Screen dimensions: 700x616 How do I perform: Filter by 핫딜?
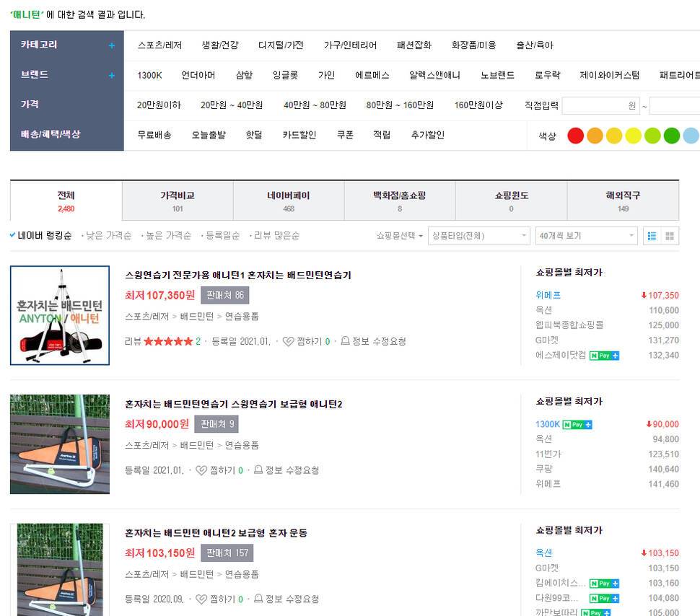click(254, 135)
